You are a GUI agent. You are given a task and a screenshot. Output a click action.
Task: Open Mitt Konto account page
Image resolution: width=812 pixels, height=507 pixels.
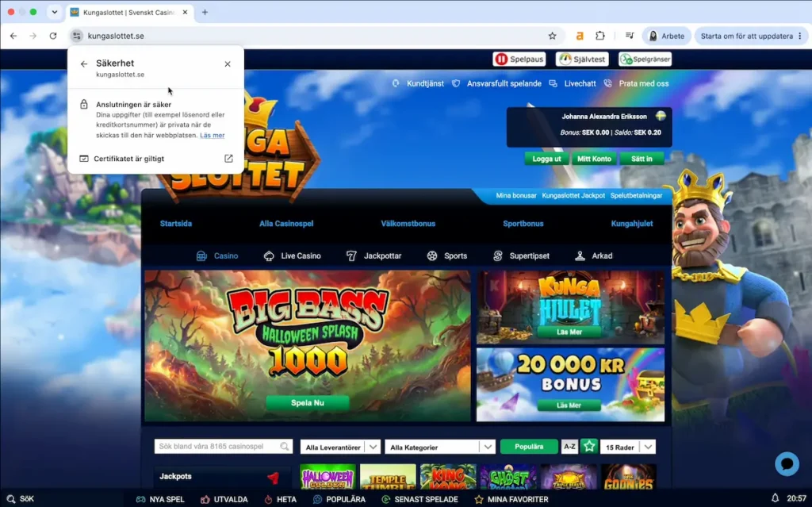tap(594, 159)
